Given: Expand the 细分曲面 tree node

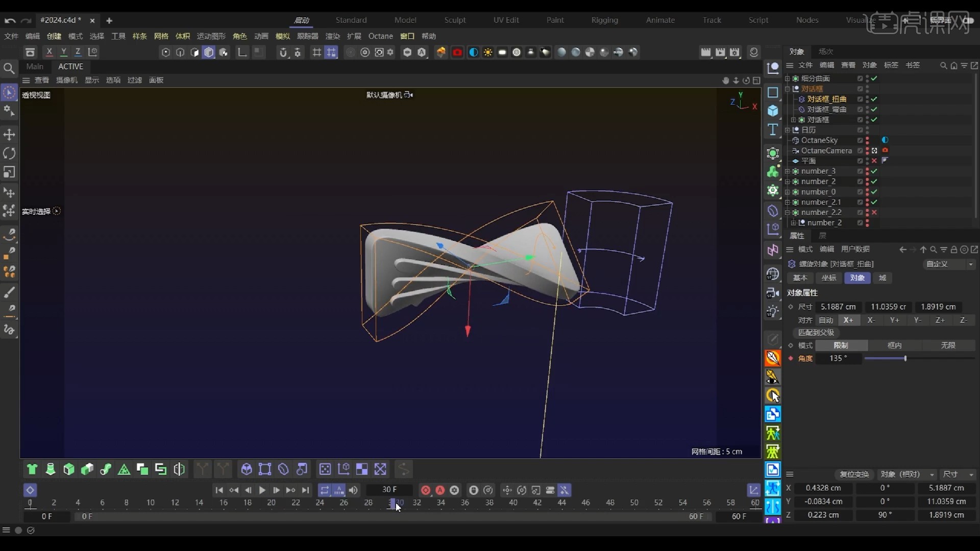Looking at the screenshot, I should [x=787, y=79].
